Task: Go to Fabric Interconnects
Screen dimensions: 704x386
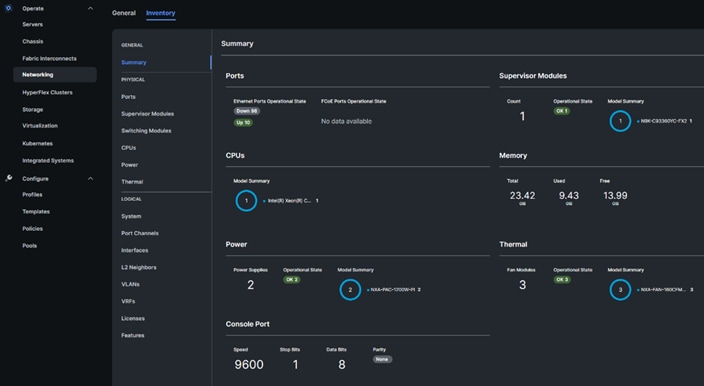Action: click(49, 58)
